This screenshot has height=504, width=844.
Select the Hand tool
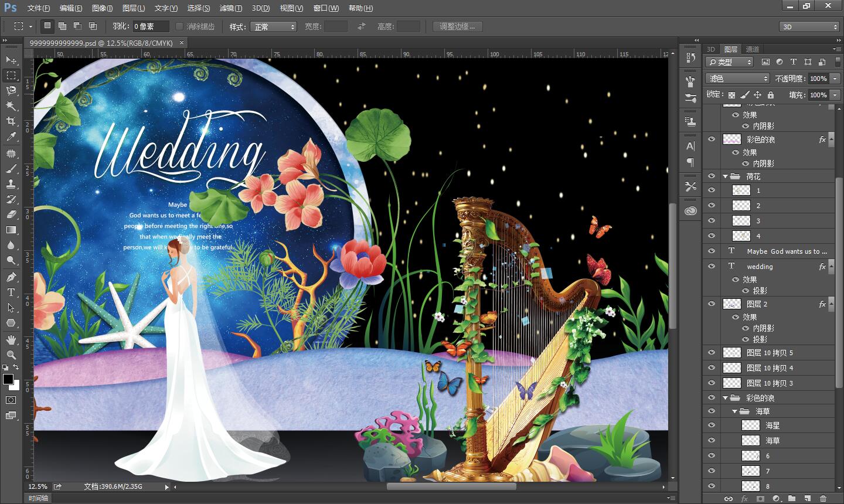(11, 340)
